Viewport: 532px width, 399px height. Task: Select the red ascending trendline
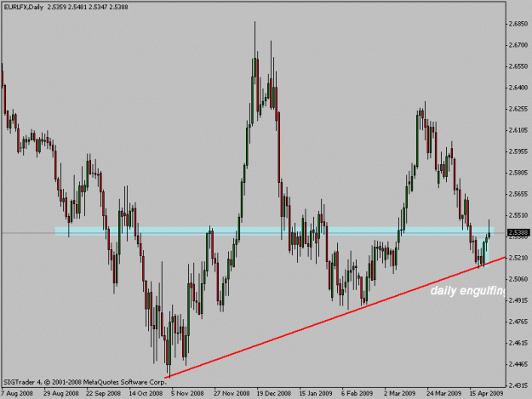click(335, 317)
